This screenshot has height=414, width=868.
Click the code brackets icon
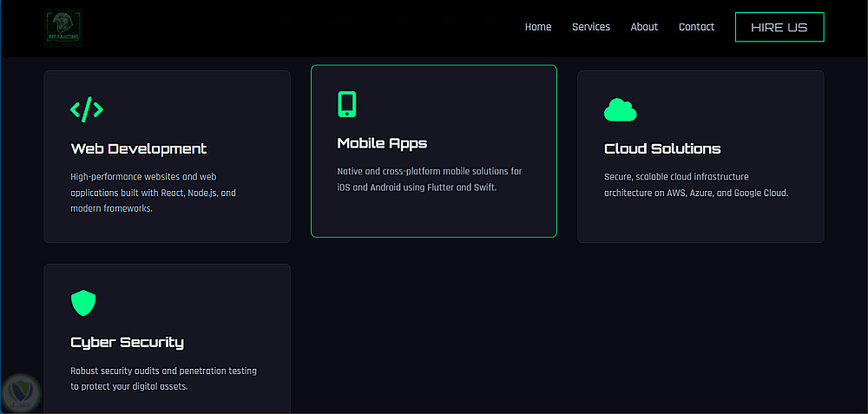point(87,109)
